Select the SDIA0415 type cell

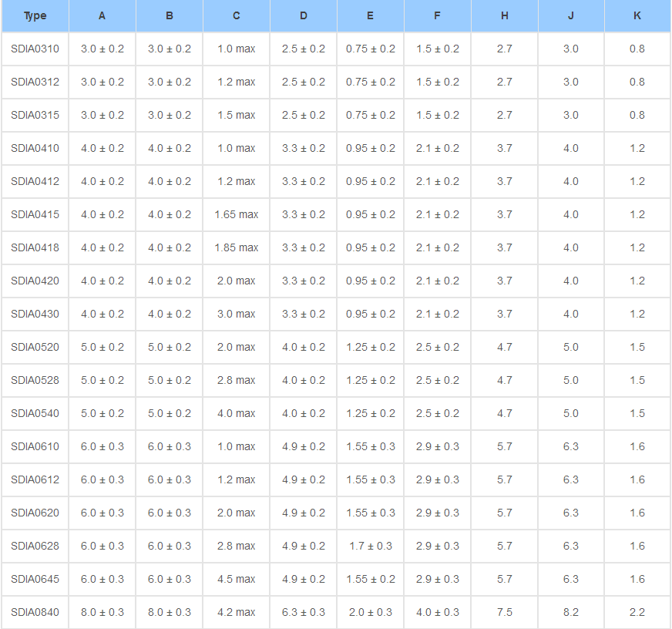coord(35,214)
